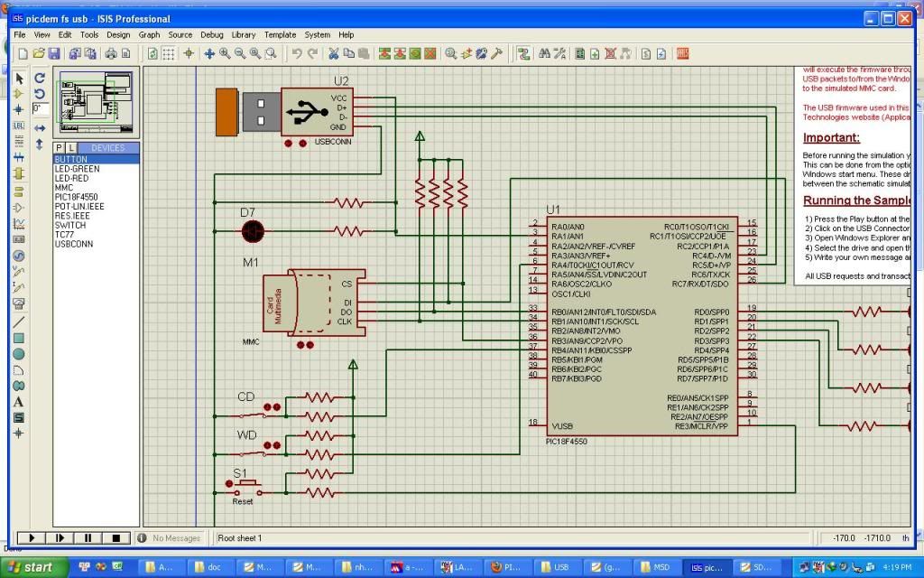Select the Selection arrow tool
Image resolution: width=924 pixels, height=578 pixels.
(x=19, y=79)
